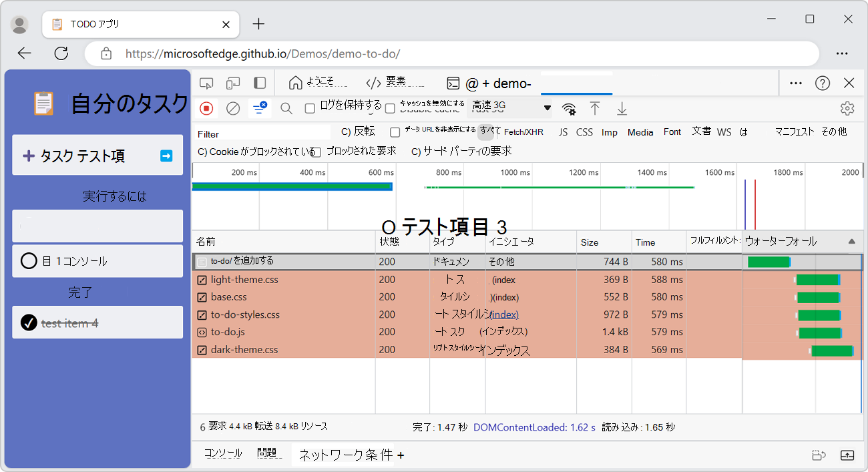The height and width of the screenshot is (472, 868).
Task: Toggle Disable cache checkbox
Action: click(391, 108)
